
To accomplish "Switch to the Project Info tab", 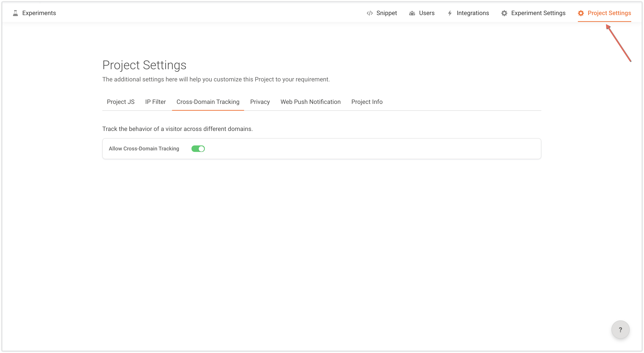I will 367,102.
